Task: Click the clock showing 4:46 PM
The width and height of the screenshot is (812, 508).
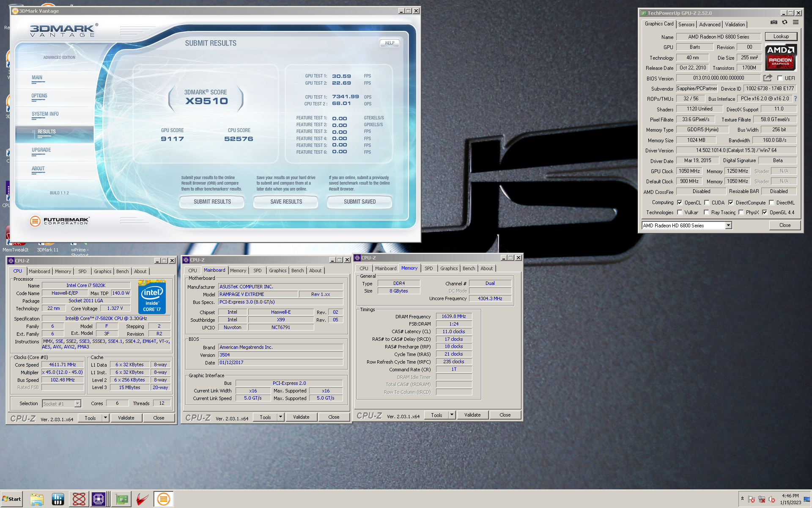Action: click(x=790, y=496)
